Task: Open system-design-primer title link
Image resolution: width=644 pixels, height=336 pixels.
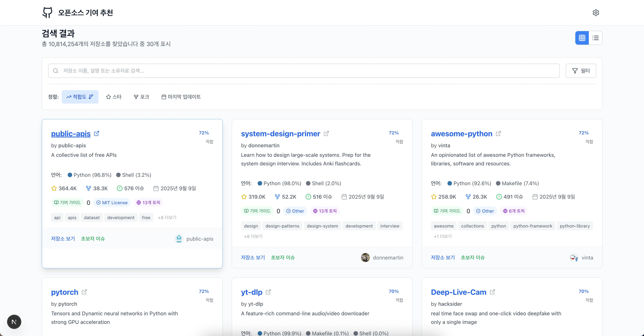Action: tap(280, 133)
